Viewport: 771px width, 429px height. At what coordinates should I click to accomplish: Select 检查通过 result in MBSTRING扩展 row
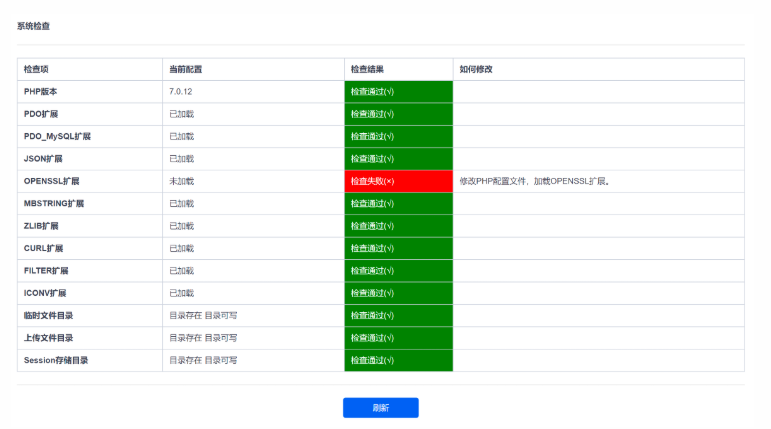[x=398, y=204]
